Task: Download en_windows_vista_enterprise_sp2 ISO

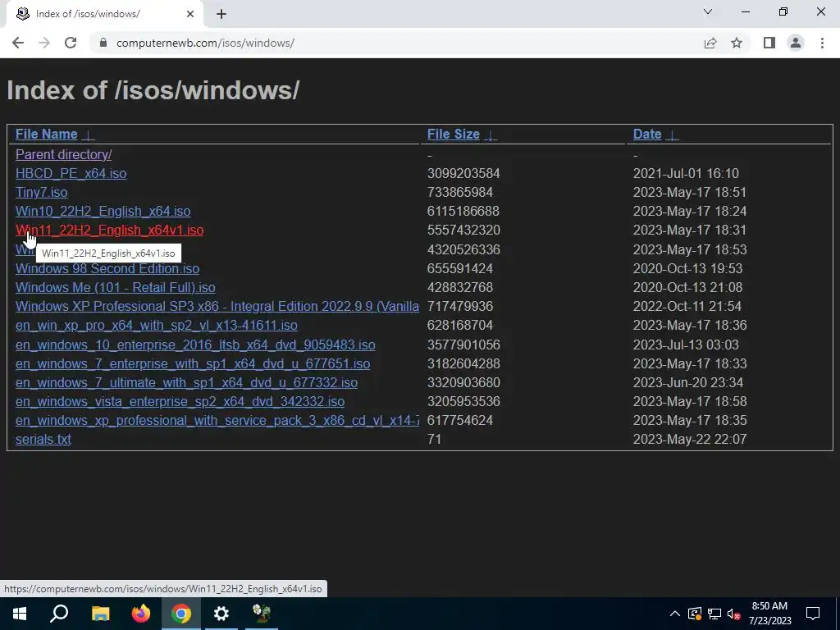Action: [x=180, y=401]
